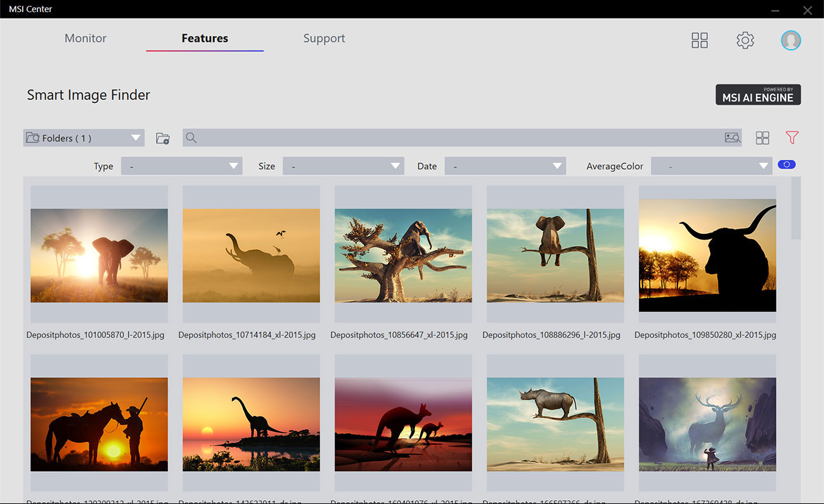The image size is (824, 504).
Task: Click search-by-image icon in search bar
Action: click(733, 138)
